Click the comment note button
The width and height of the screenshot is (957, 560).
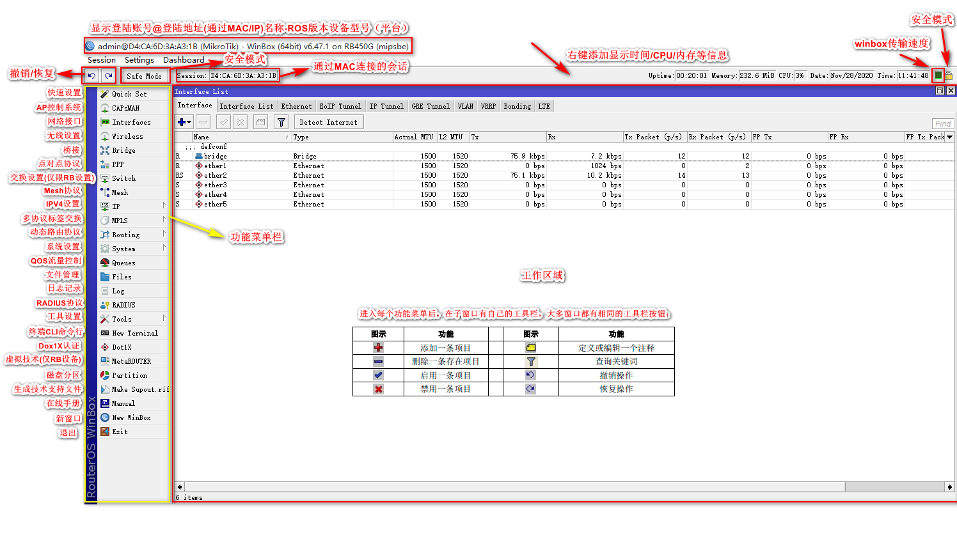coord(260,122)
